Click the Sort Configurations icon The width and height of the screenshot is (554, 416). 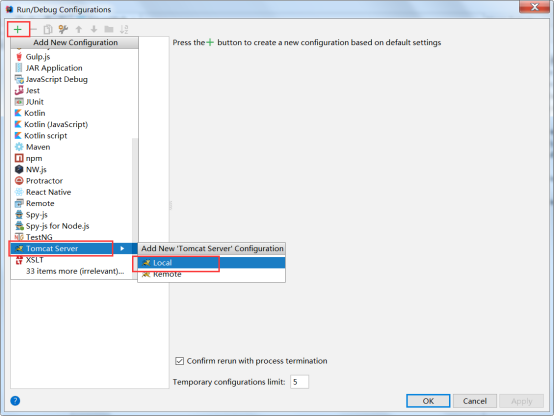click(x=124, y=29)
